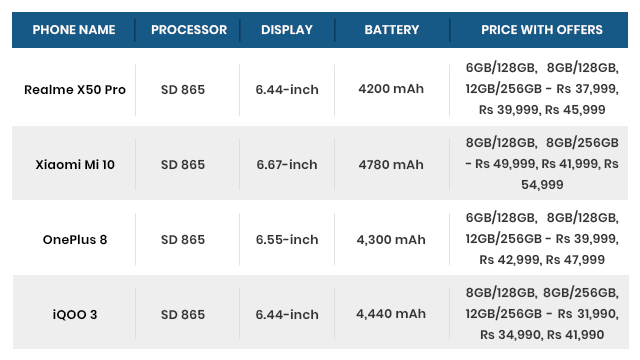Viewport: 640px width, 360px height.
Task: Click OnePlus 8 price details
Action: point(542,239)
